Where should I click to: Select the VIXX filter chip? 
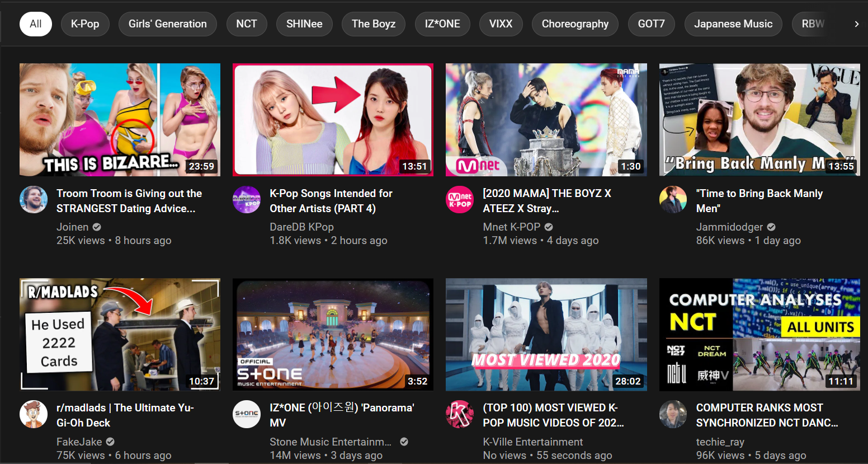(x=501, y=24)
